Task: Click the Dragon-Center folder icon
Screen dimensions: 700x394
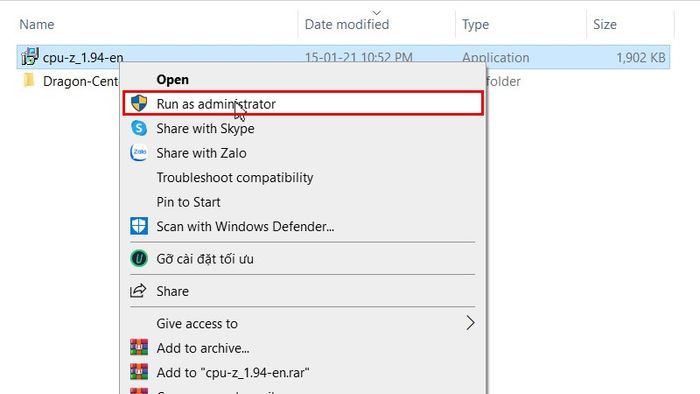Action: 29,81
